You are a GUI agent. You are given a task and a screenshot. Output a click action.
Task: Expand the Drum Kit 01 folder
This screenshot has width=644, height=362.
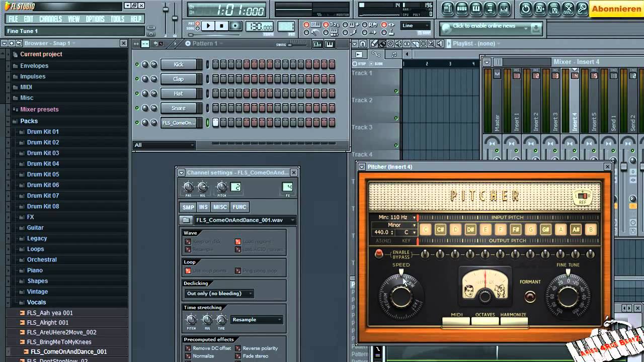click(x=43, y=132)
